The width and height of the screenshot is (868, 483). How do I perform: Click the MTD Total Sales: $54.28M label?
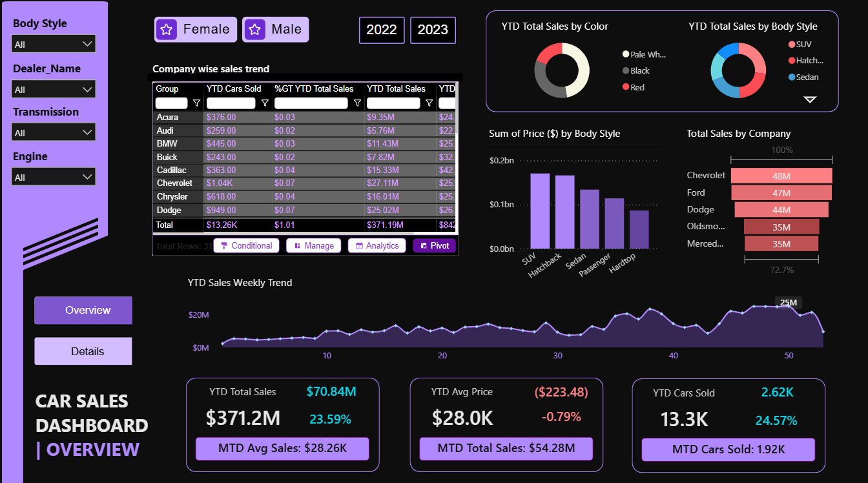(506, 449)
